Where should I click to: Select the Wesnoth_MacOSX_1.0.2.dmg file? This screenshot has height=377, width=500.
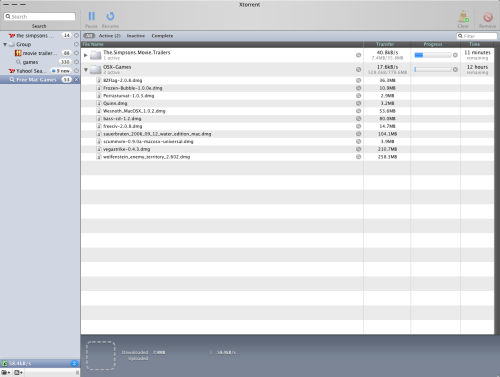tap(134, 111)
